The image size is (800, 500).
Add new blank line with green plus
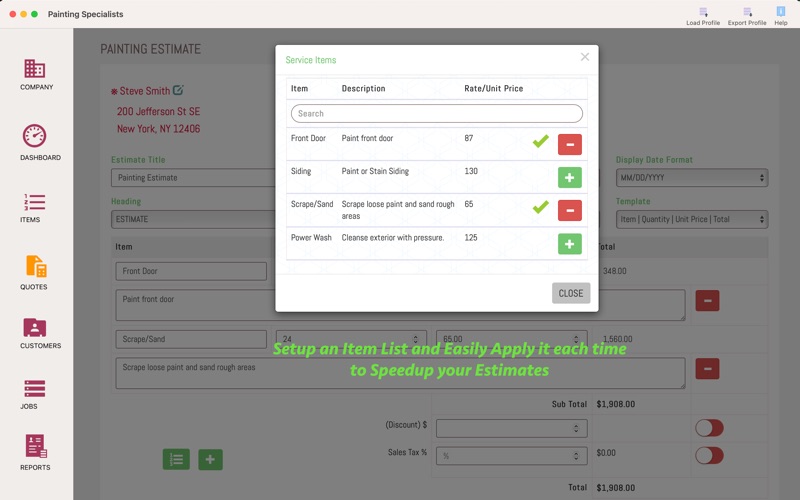point(210,459)
